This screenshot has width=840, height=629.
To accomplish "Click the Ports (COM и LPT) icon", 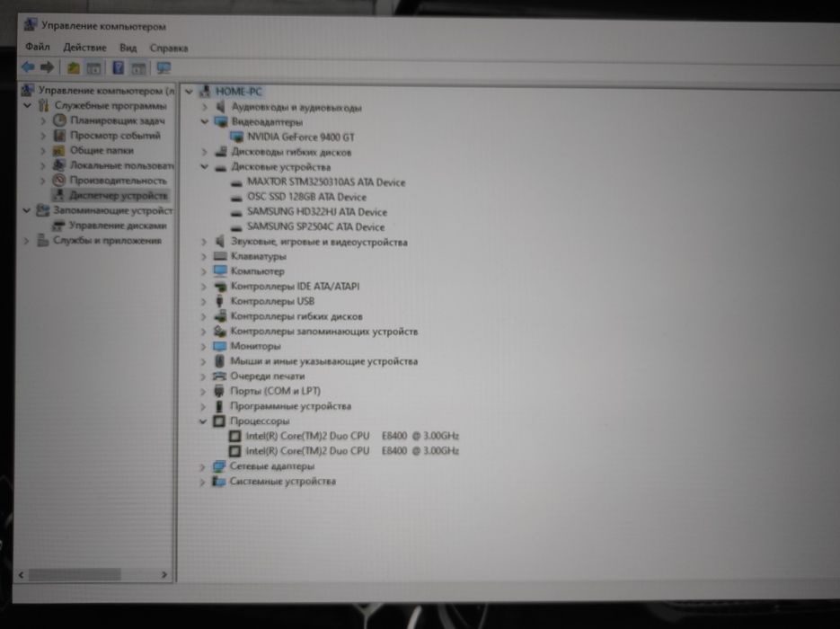I will pos(218,391).
